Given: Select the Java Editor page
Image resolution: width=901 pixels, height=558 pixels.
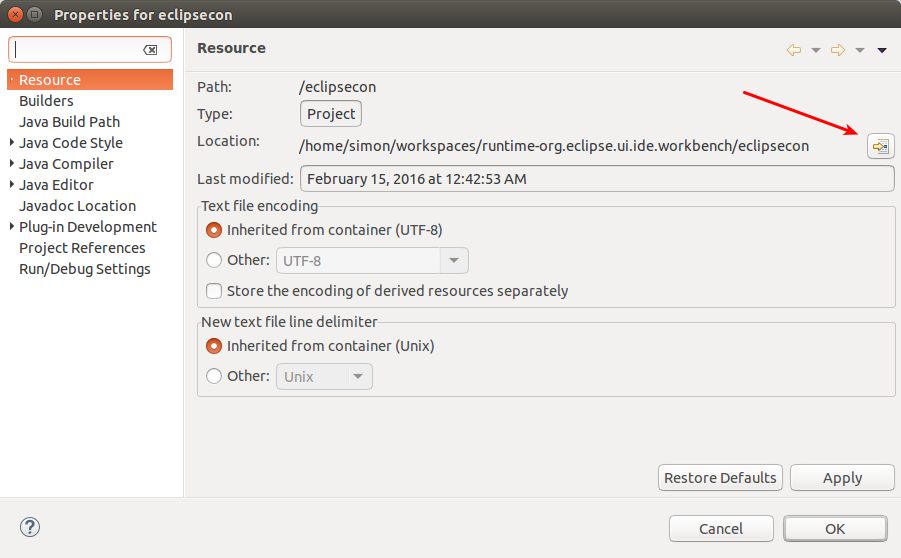Looking at the screenshot, I should pos(56,185).
